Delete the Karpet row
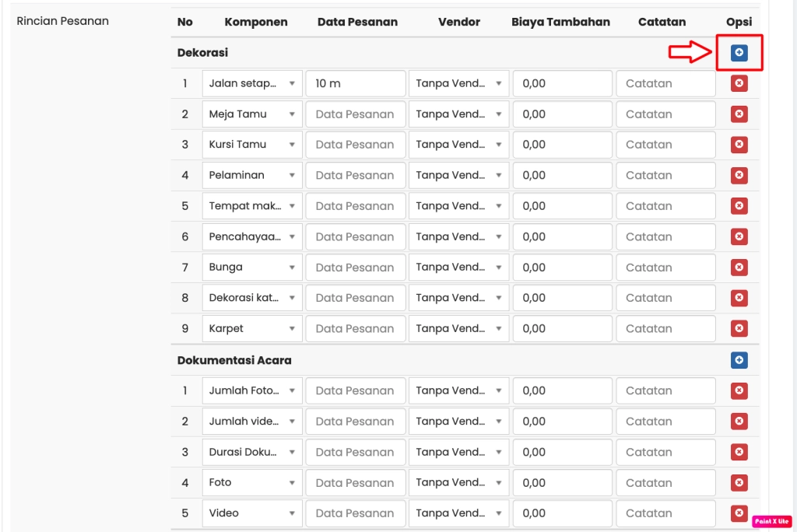Screen dimensions: 797x532 (x=739, y=329)
